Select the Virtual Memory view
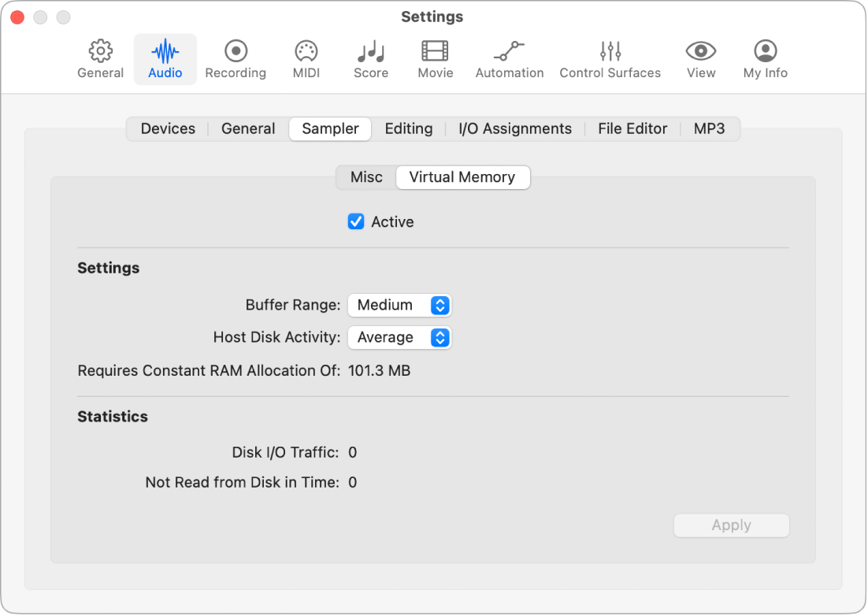Image resolution: width=868 pixels, height=616 pixels. point(463,177)
